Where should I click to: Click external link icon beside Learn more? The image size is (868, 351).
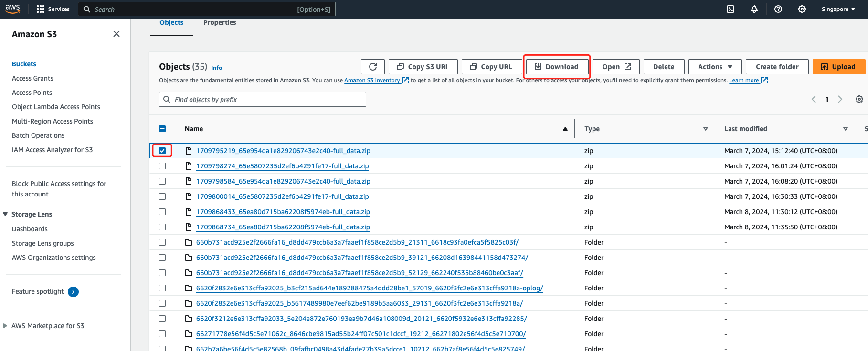764,80
